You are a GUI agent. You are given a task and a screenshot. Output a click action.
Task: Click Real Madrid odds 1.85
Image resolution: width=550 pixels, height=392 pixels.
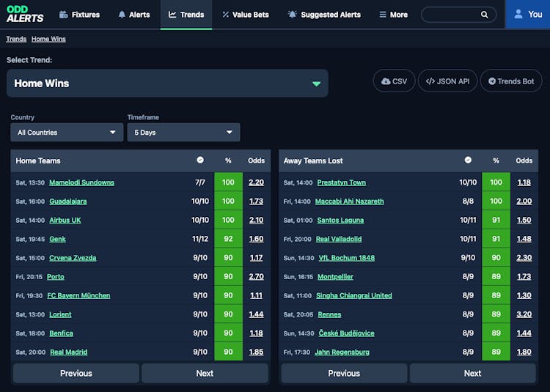pos(257,352)
